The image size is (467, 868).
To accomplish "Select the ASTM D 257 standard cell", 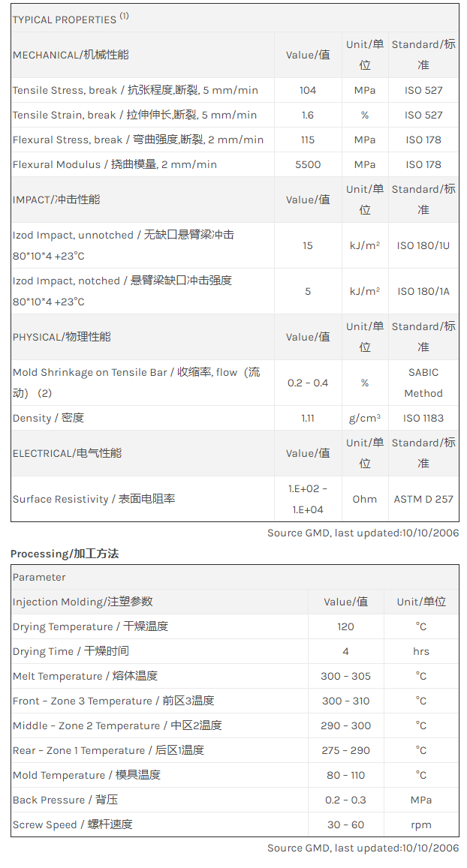I will (423, 499).
